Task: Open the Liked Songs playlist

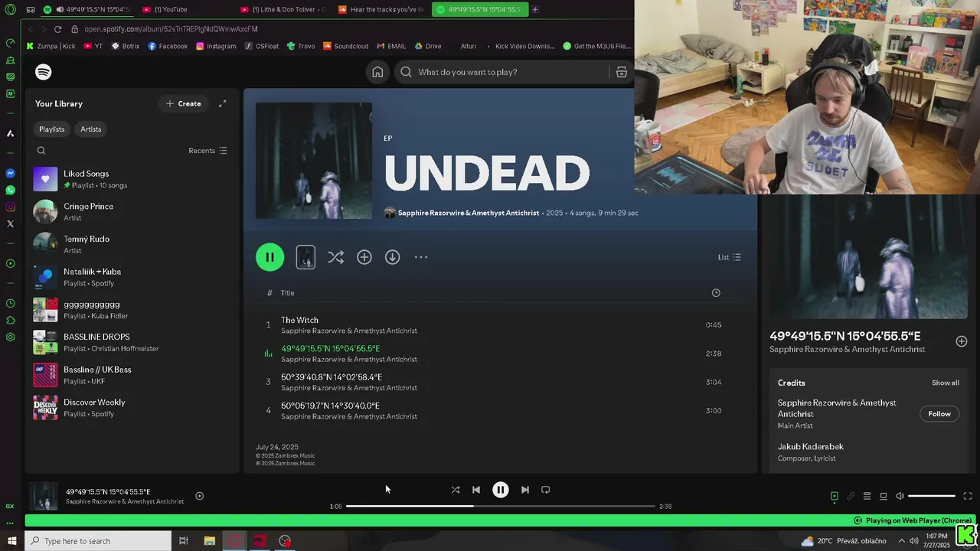Action: click(x=132, y=179)
